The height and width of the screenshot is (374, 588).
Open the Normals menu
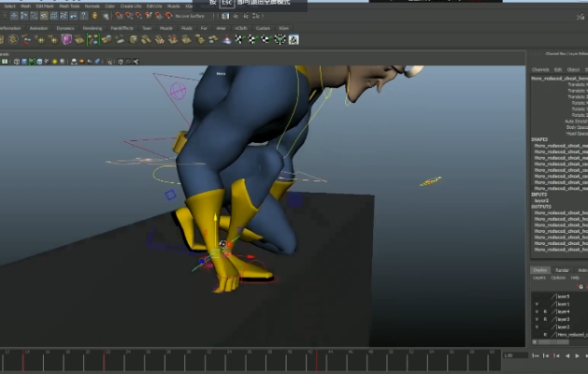pyautogui.click(x=93, y=6)
